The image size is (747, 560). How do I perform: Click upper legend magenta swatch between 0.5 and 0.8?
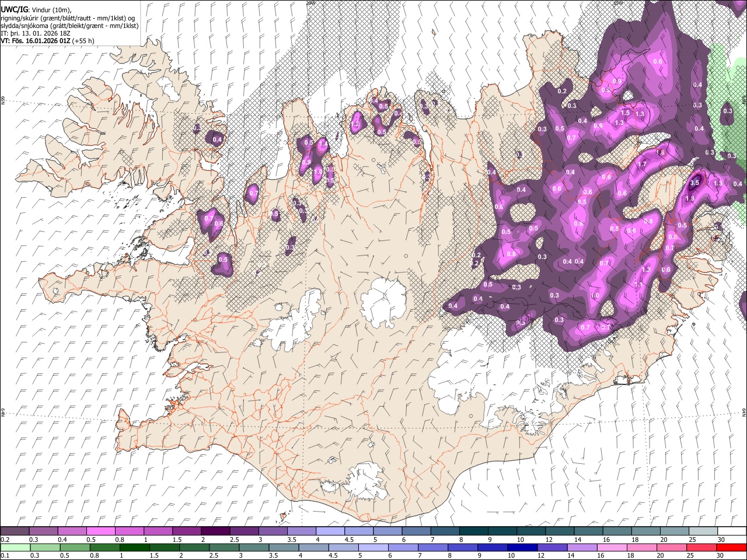100,531
